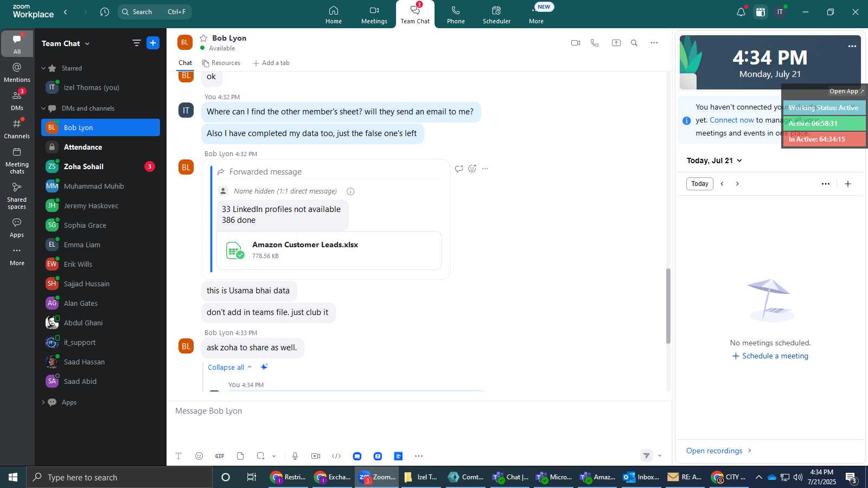868x488 pixels.
Task: Click the Connect now link
Action: tap(732, 120)
